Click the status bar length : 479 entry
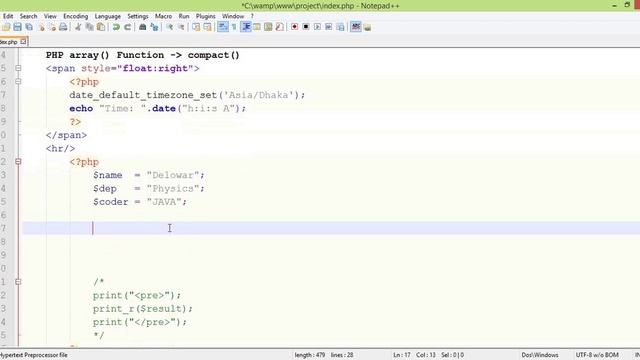Viewport: 640px width, 360px height. [x=310, y=355]
